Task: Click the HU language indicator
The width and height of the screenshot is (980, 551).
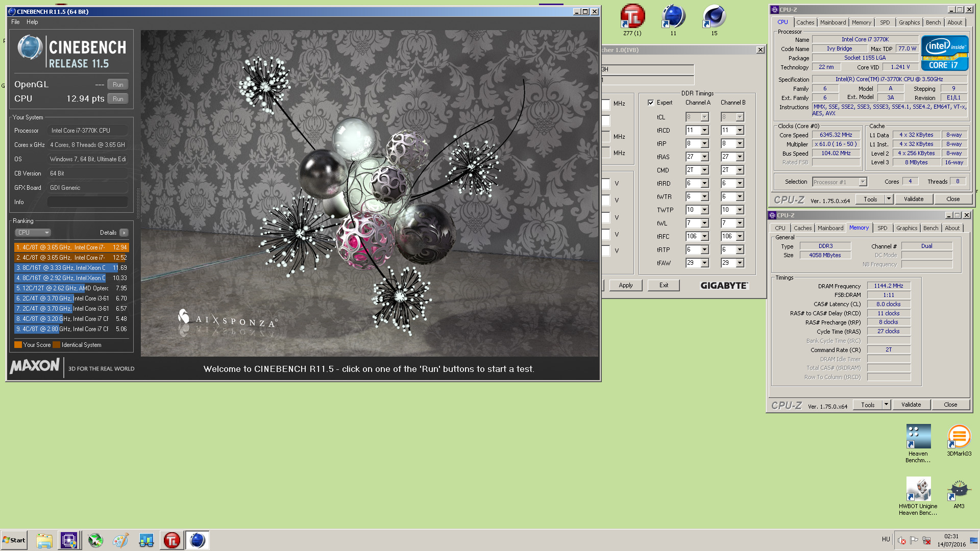Action: (886, 539)
